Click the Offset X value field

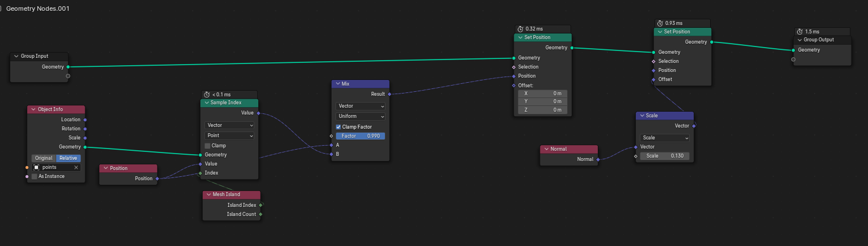(542, 94)
